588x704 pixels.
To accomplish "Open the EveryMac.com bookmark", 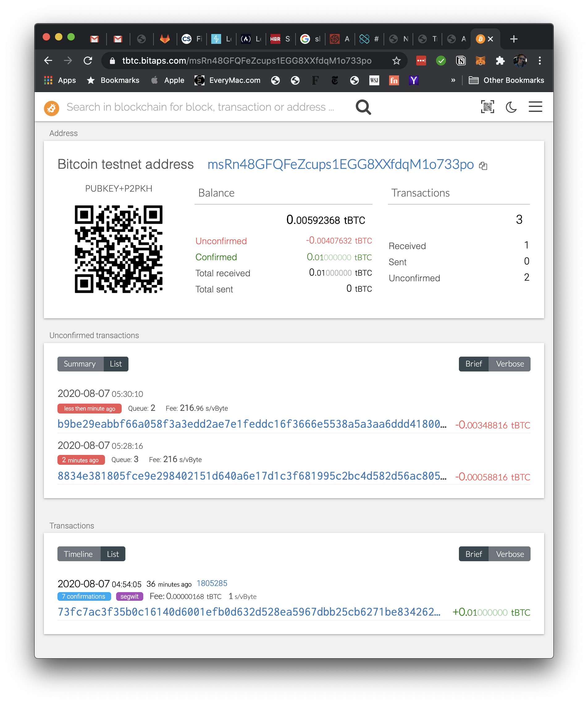I will pos(228,80).
